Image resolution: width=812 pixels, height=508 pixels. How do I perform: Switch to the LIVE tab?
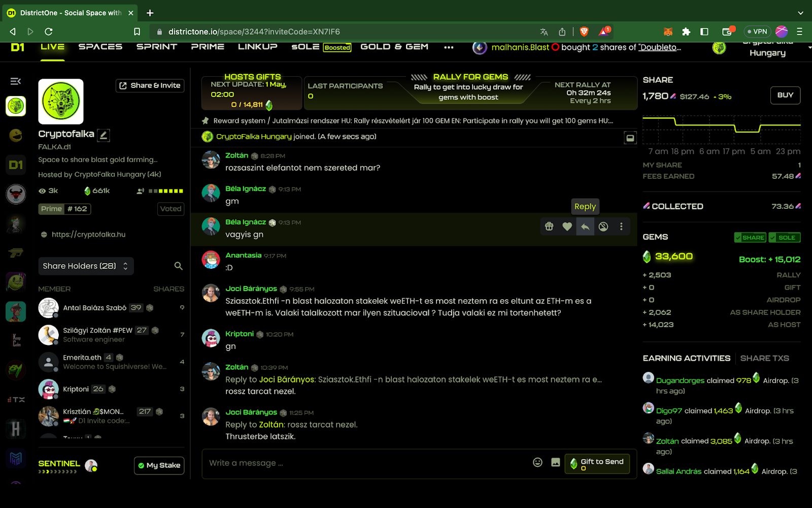(x=53, y=47)
